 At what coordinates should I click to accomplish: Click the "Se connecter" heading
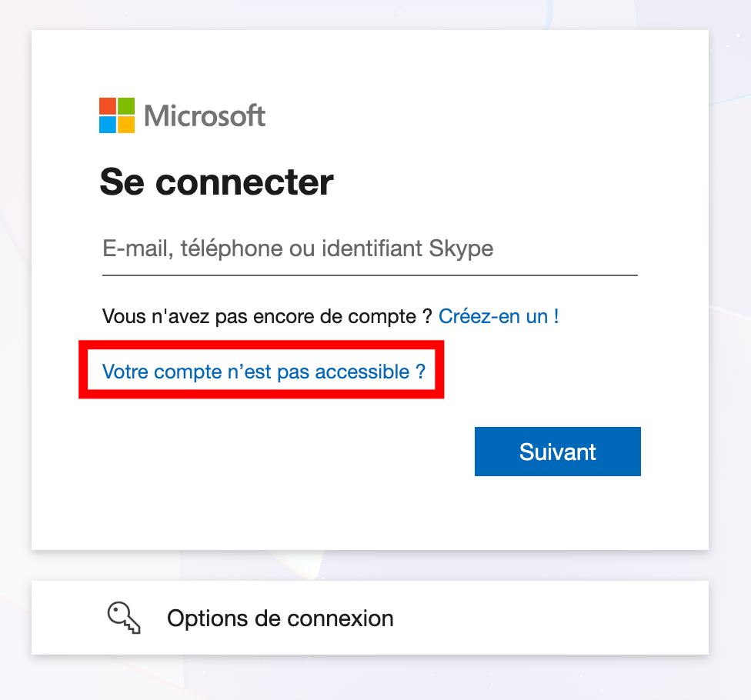(x=217, y=182)
